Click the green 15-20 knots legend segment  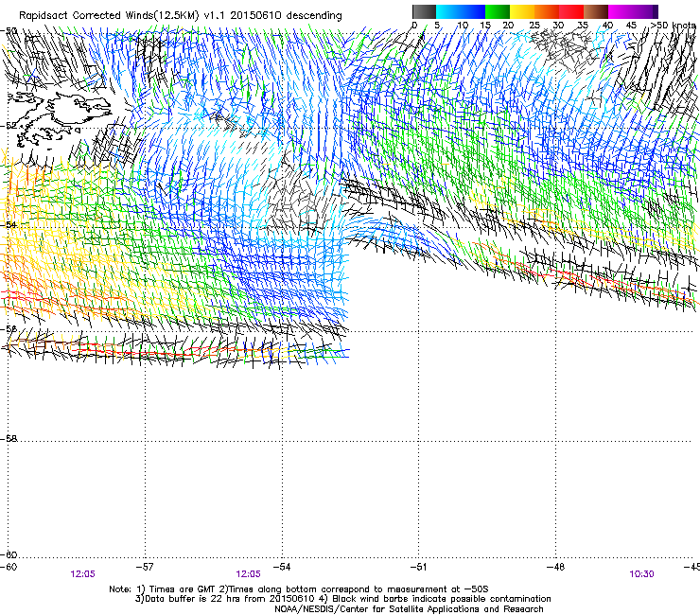(x=498, y=11)
